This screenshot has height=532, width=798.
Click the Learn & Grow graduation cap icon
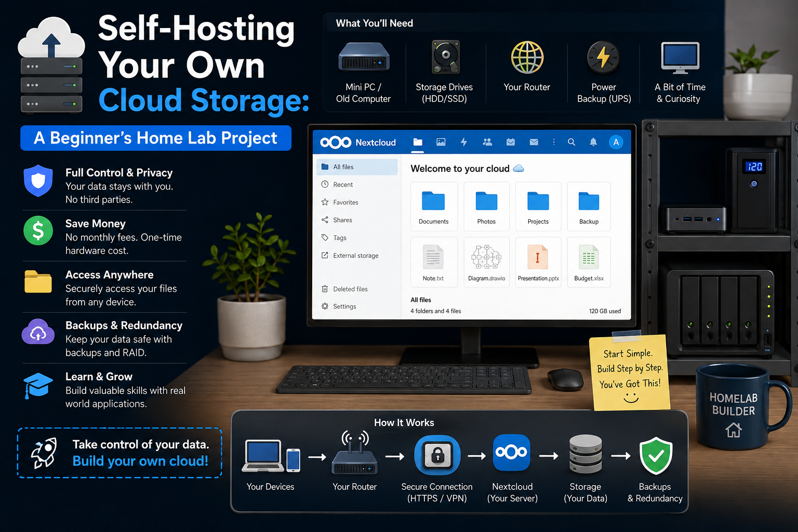pyautogui.click(x=38, y=385)
